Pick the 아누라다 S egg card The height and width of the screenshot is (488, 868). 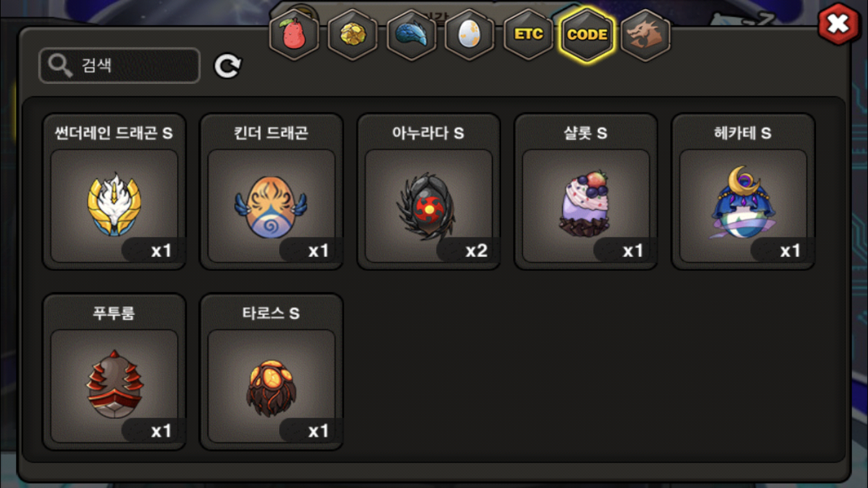tap(429, 192)
